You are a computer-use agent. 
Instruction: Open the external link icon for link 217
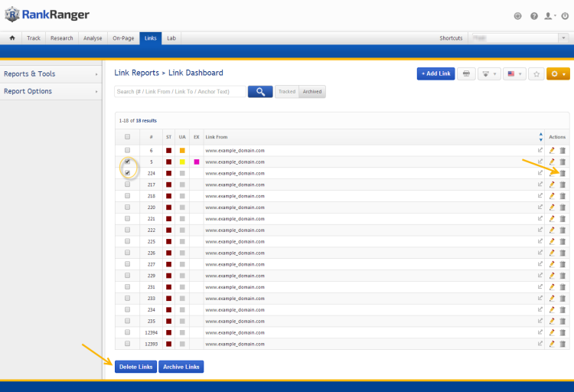[540, 185]
